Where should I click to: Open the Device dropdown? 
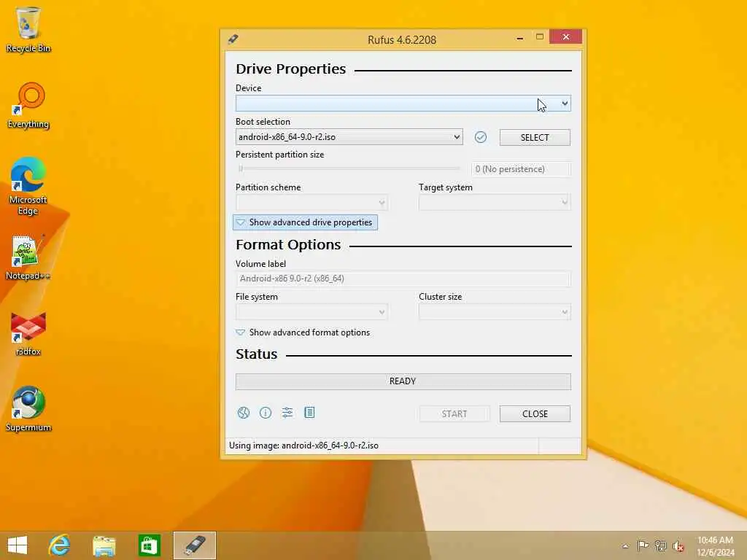(403, 104)
